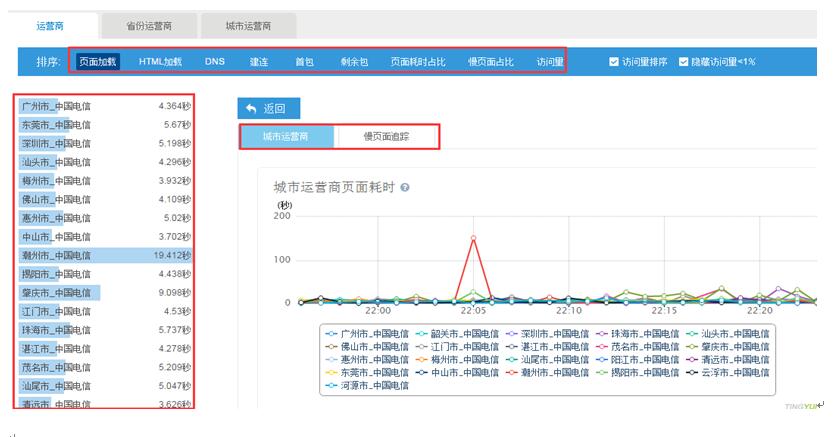837x437 pixels.
Task: Click the 返回 back arrow button
Action: coord(268,108)
